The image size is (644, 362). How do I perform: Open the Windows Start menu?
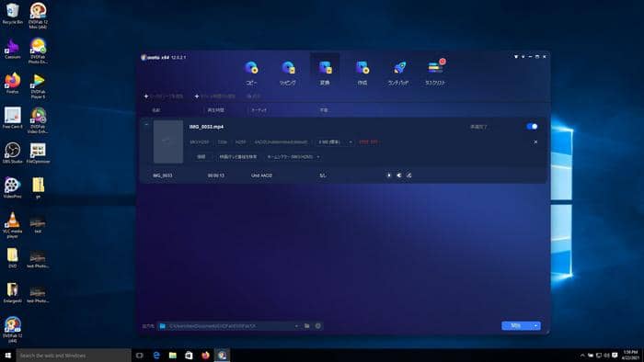click(x=7, y=355)
